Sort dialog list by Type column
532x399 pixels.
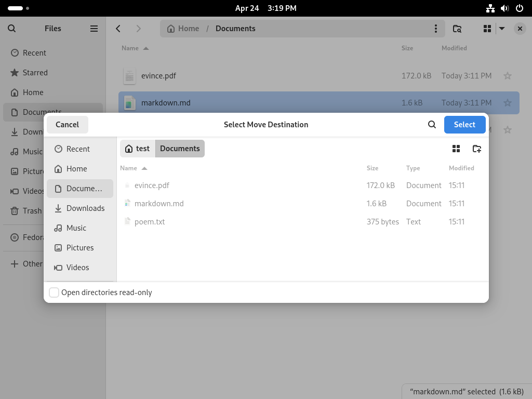click(413, 168)
